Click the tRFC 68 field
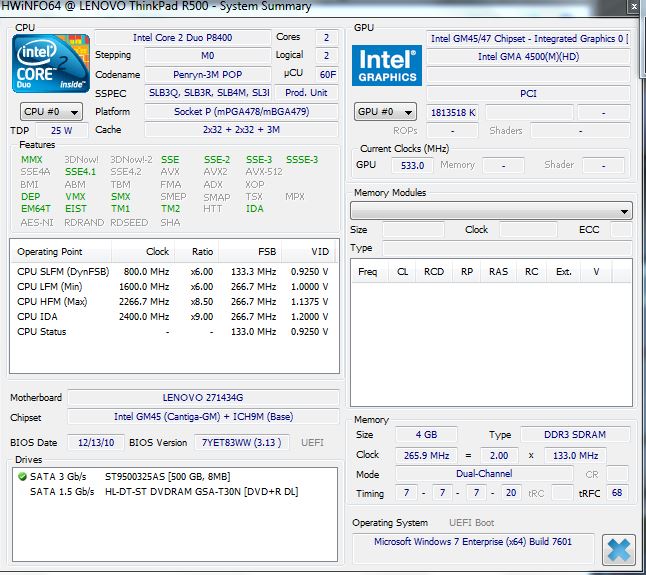Image resolution: width=646 pixels, height=575 pixels. 617,493
